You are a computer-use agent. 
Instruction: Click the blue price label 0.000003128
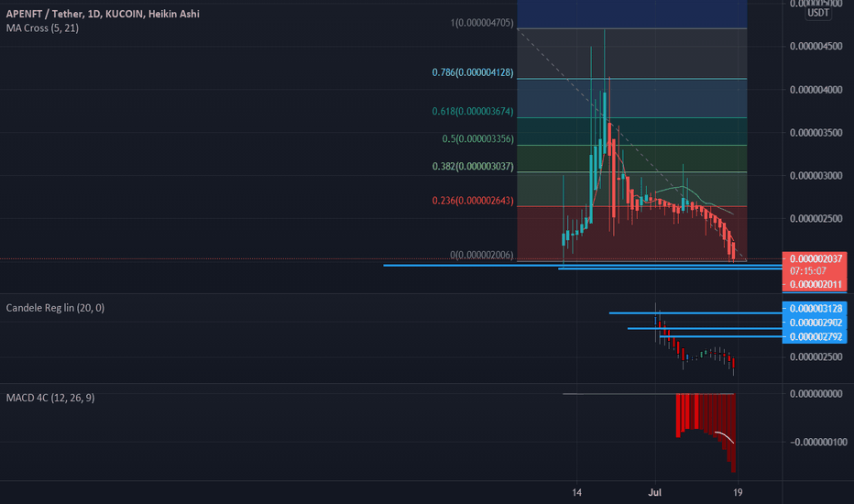(816, 309)
